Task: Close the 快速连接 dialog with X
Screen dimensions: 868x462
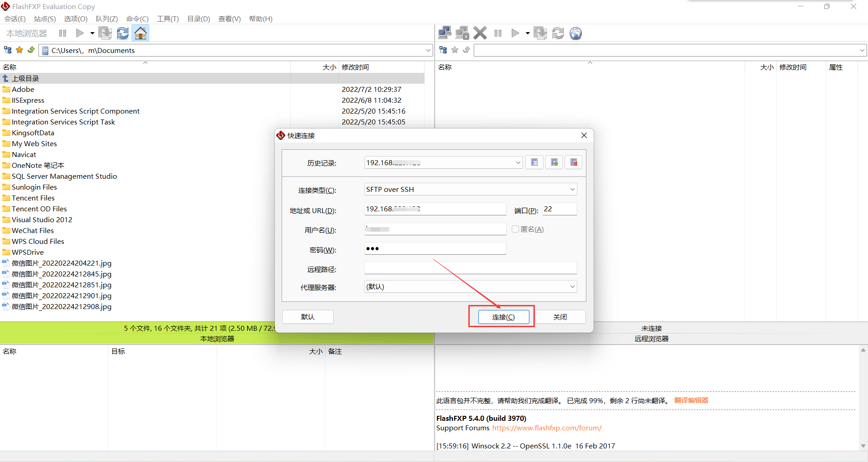Action: point(584,135)
